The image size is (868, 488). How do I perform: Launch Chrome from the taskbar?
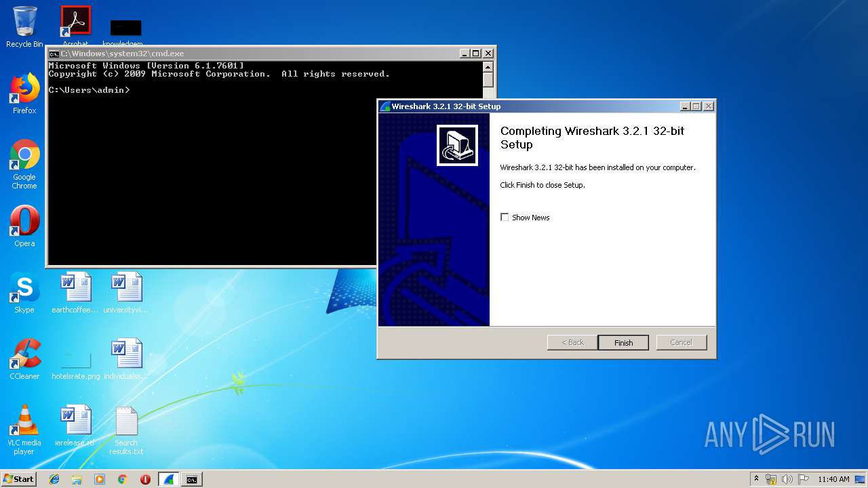(x=122, y=479)
